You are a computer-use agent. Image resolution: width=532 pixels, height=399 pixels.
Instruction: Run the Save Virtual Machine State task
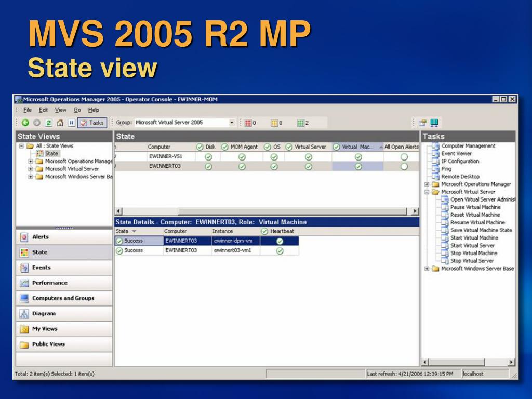point(481,230)
